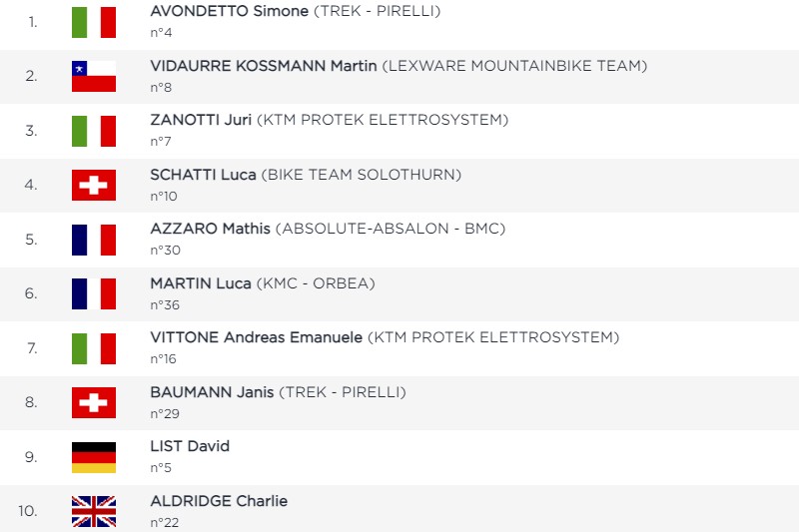This screenshot has height=532, width=799.
Task: Click the LIST David rider name
Action: pyautogui.click(x=190, y=446)
